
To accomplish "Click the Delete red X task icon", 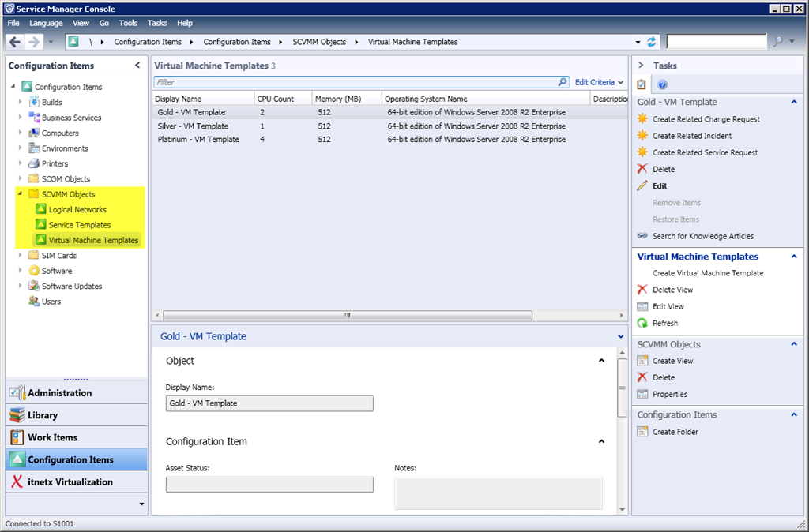I will pos(643,169).
